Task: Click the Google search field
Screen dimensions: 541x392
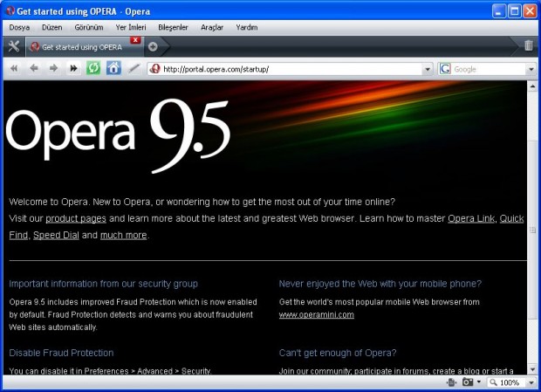Action: tap(489, 69)
